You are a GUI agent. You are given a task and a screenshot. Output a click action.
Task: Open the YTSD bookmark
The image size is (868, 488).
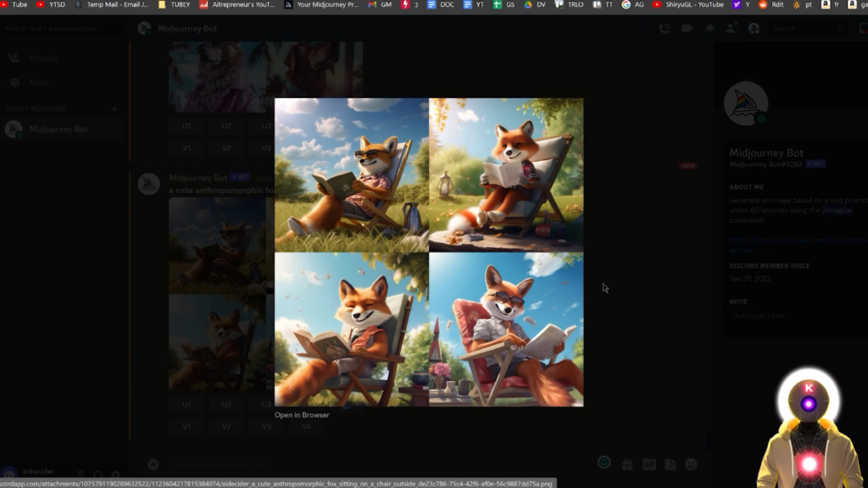[51, 4]
